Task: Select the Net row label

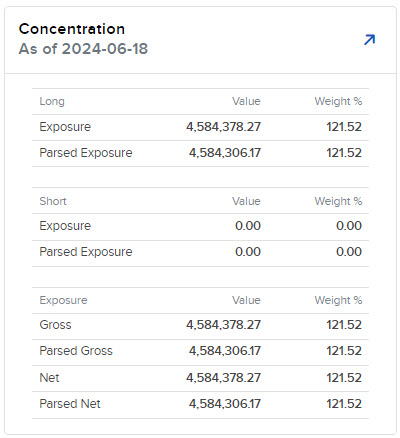Action: point(49,378)
